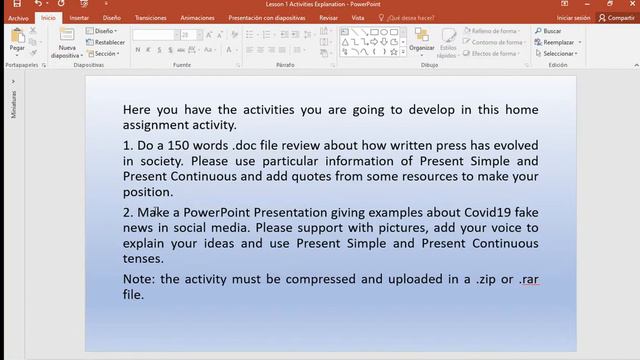Open the font name dropdown
The width and height of the screenshot is (640, 360).
pyautogui.click(x=176, y=35)
